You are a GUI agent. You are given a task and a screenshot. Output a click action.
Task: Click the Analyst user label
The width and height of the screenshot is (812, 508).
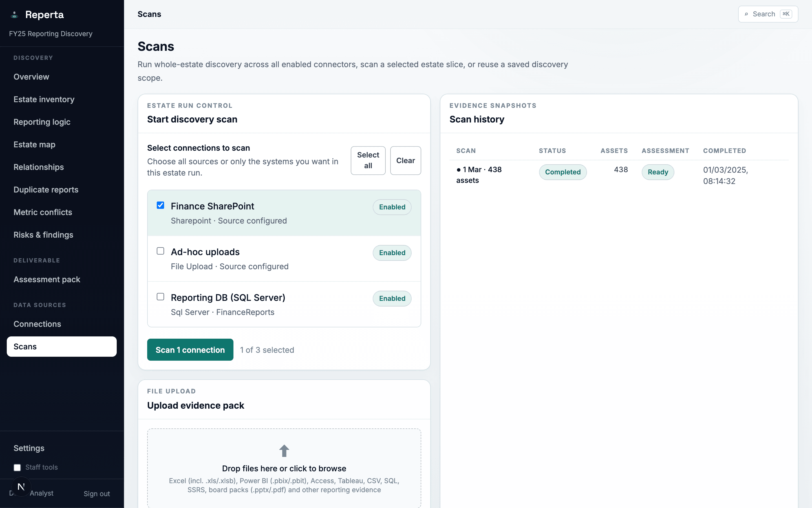pyautogui.click(x=41, y=493)
